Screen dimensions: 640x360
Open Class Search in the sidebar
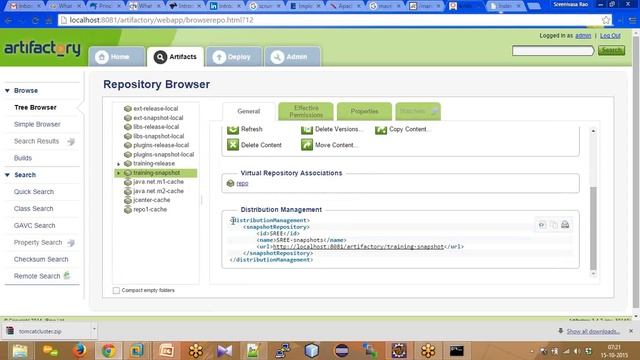click(x=33, y=209)
